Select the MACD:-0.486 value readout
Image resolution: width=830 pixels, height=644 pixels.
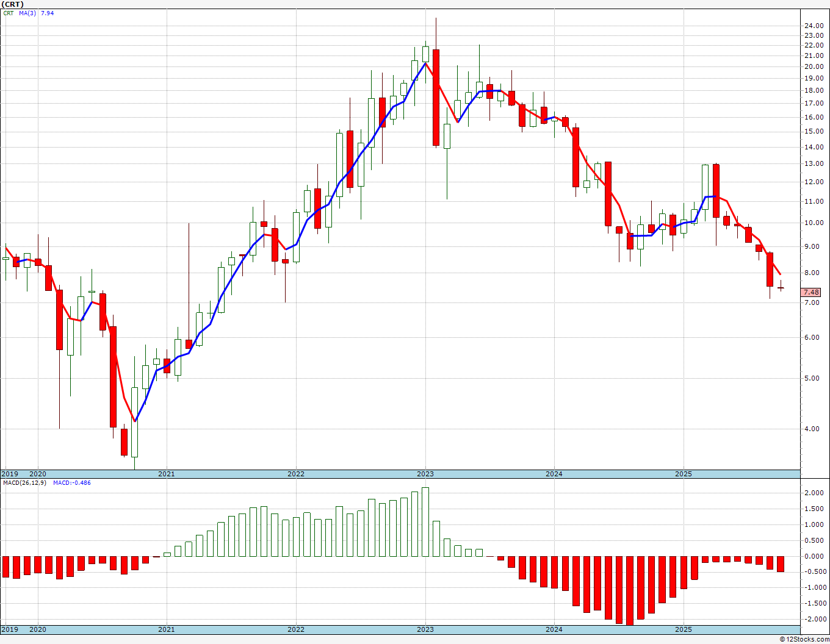click(x=71, y=482)
